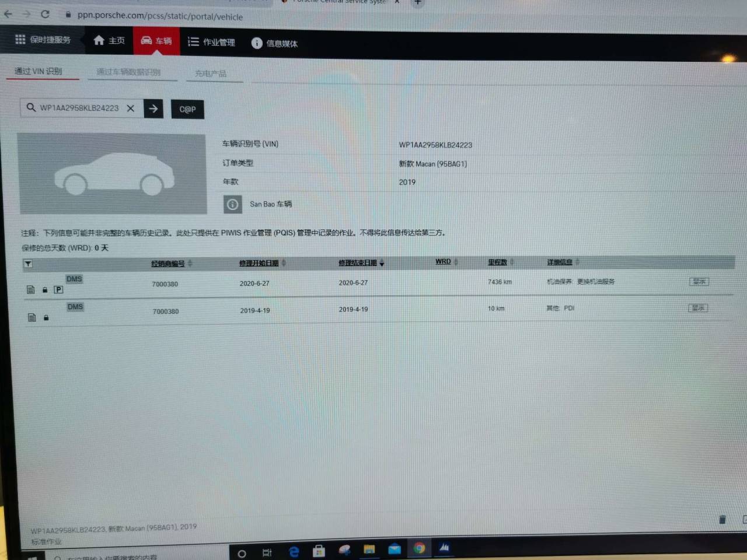Image resolution: width=747 pixels, height=560 pixels.
Task: Open Task View on the taskbar
Action: [267, 552]
